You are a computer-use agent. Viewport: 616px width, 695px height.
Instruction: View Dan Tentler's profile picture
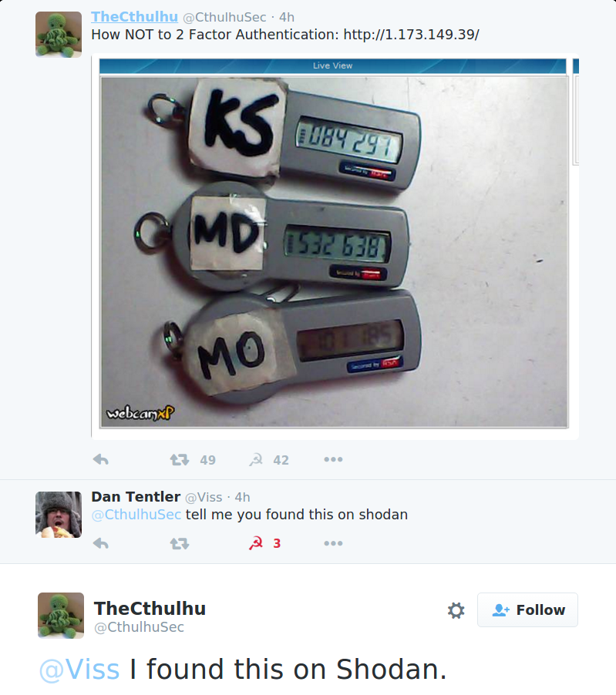tap(59, 515)
